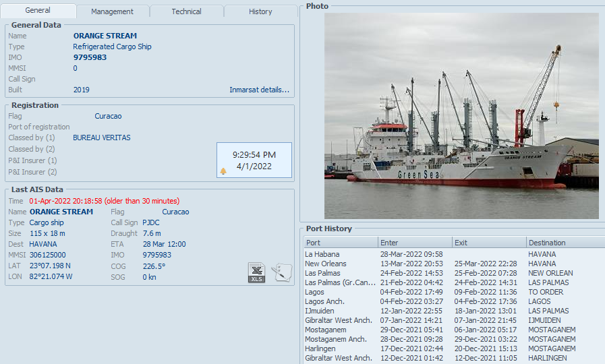Select TO ORDER destination cell
Image resolution: width=605 pixels, height=364 pixels.
click(546, 292)
